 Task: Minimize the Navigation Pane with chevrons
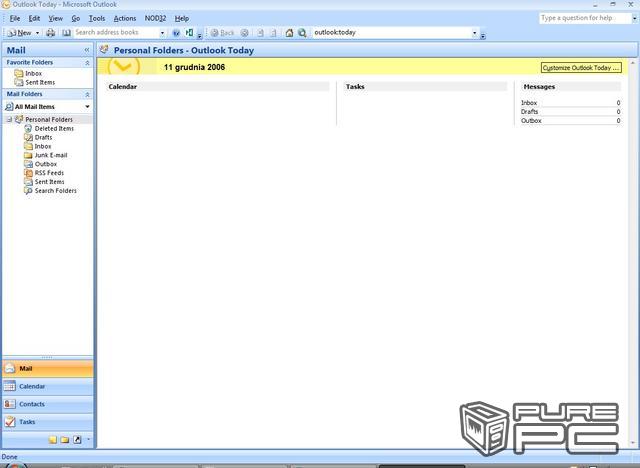87,50
